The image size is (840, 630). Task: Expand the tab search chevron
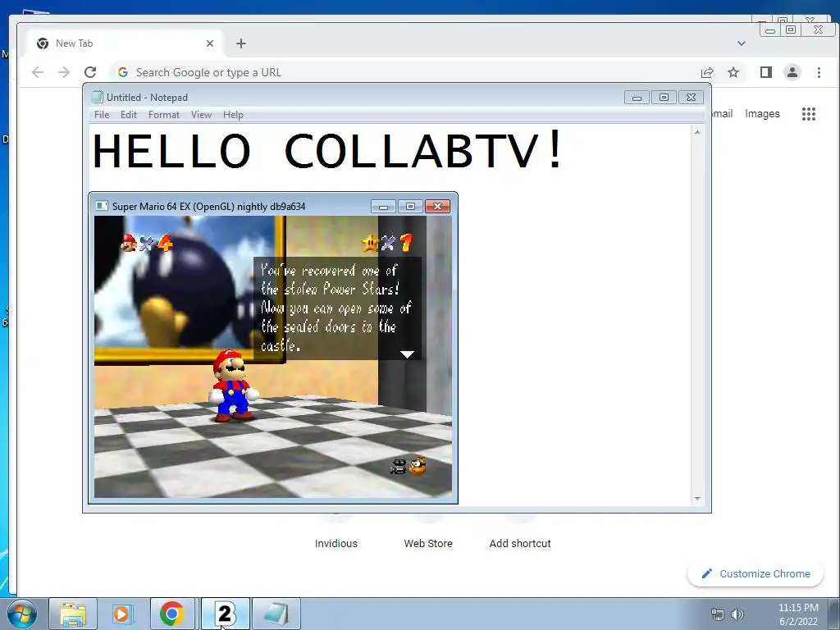[742, 43]
